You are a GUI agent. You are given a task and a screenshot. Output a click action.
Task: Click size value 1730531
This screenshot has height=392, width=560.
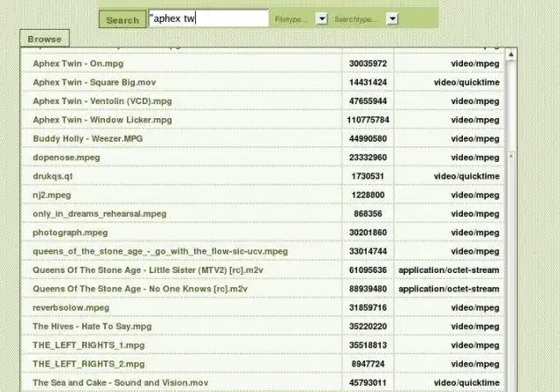[x=367, y=177]
